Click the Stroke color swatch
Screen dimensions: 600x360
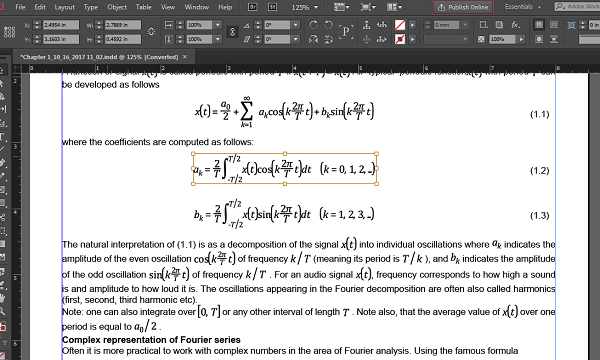(x=400, y=39)
